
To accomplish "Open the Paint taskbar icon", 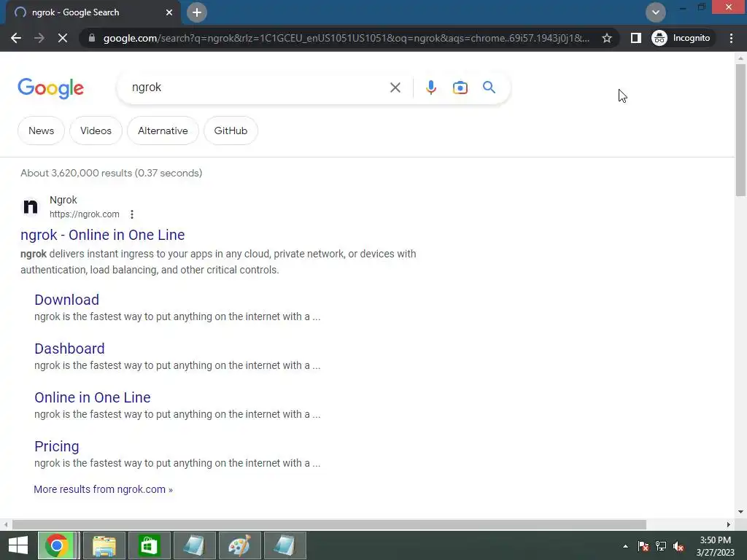I will point(239,545).
